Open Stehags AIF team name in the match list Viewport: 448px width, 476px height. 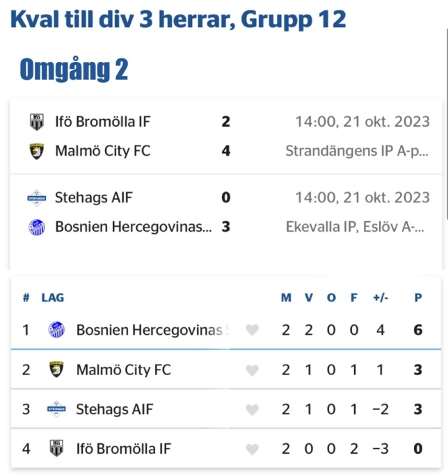pos(93,198)
